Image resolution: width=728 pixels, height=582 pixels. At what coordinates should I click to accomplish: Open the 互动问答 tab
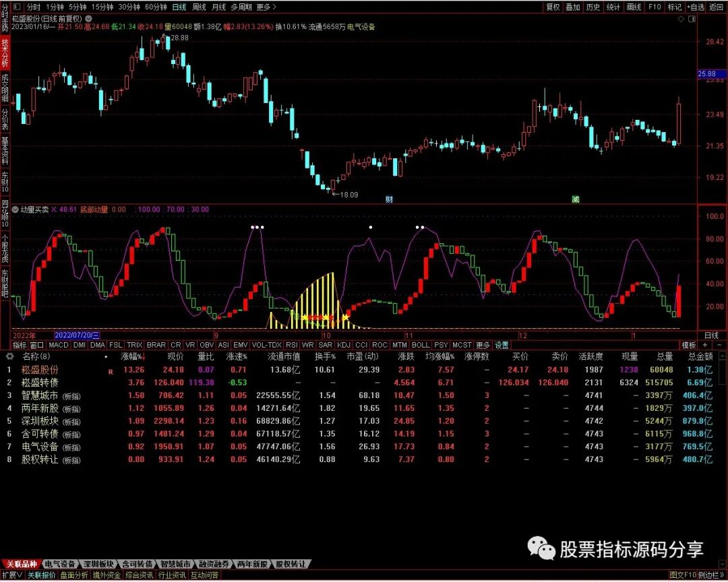pos(204,575)
